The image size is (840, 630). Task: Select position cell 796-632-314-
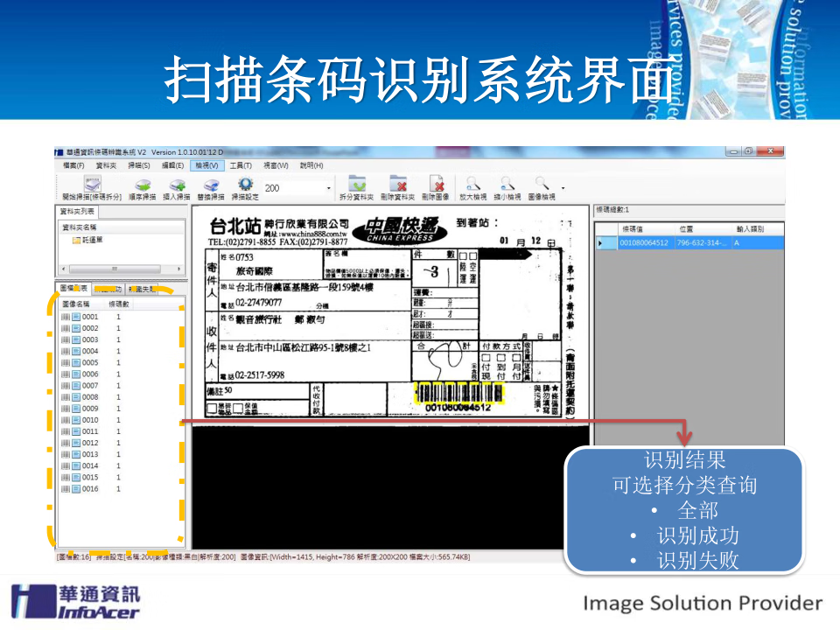point(702,243)
